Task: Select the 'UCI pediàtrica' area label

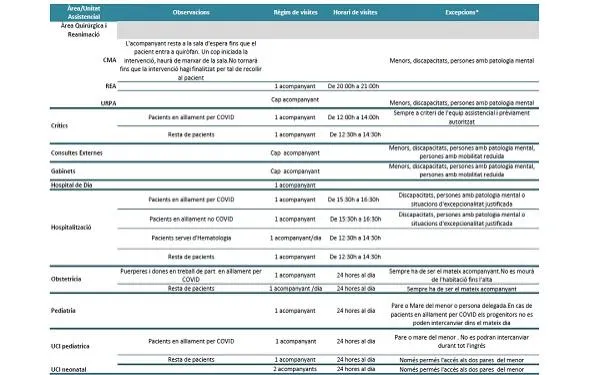Action: click(70, 346)
